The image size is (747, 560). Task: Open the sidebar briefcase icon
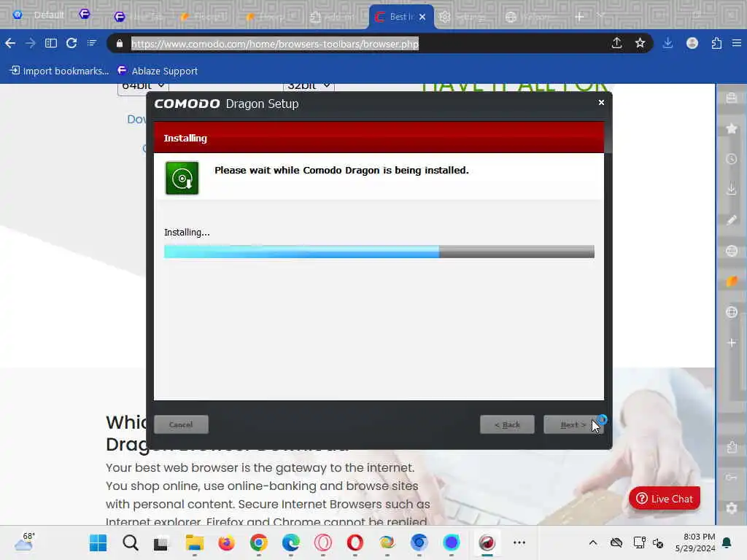pos(732,98)
